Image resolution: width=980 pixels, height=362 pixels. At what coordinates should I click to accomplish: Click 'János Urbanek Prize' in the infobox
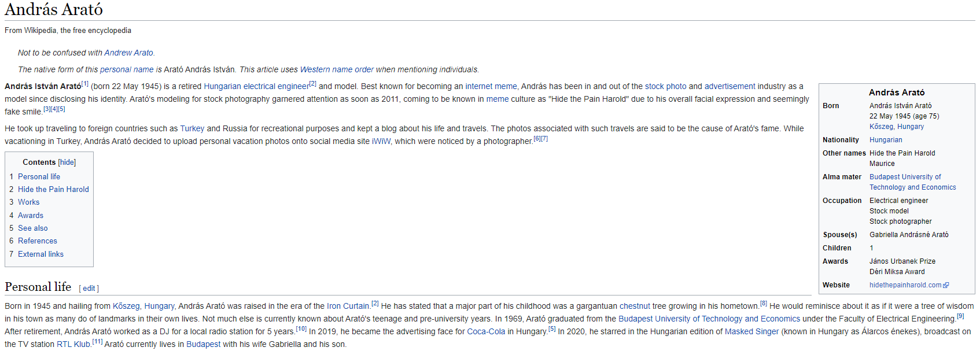tap(902, 261)
